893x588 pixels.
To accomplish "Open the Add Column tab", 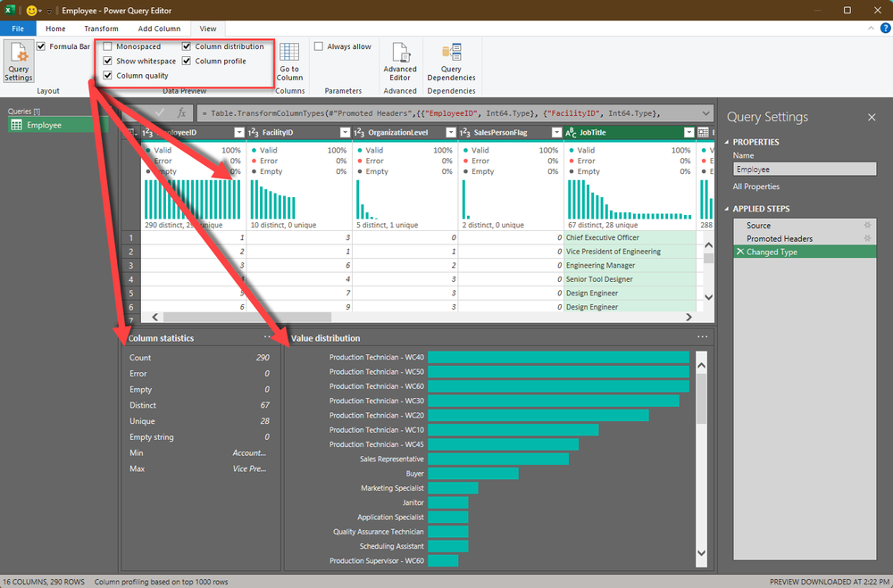I will 159,29.
